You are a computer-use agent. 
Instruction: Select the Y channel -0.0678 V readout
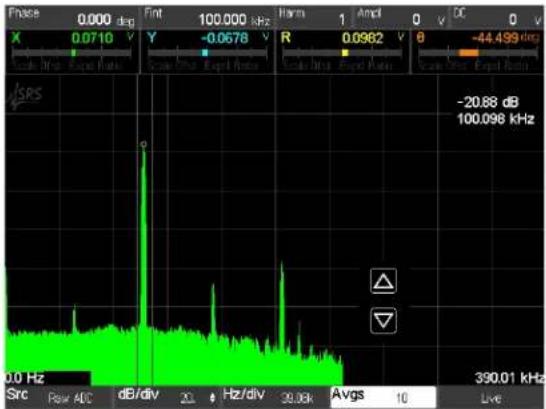coord(208,52)
